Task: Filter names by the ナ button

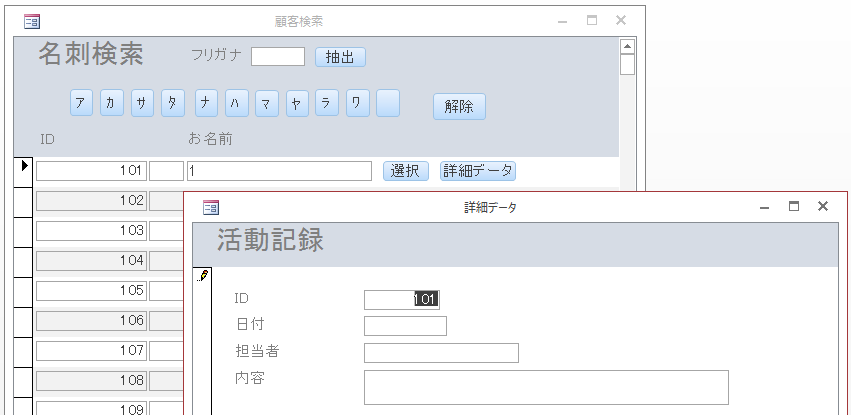Action: point(207,103)
